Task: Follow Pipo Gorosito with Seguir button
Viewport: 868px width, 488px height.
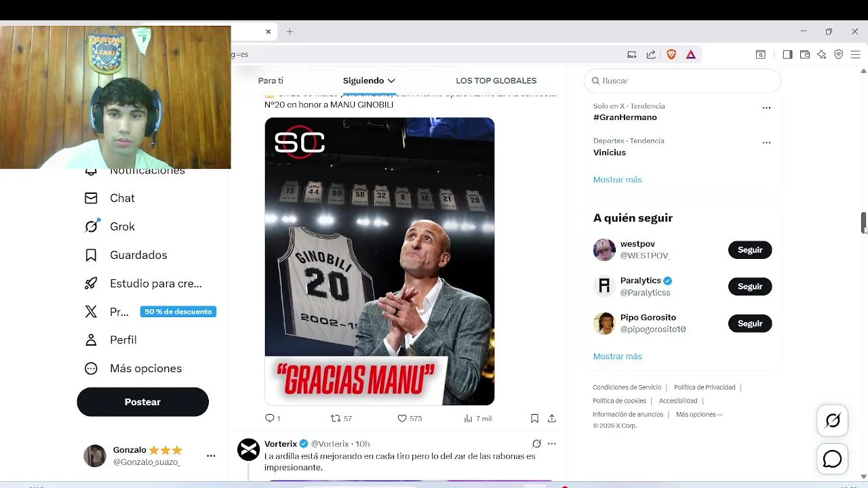Action: pyautogui.click(x=750, y=324)
